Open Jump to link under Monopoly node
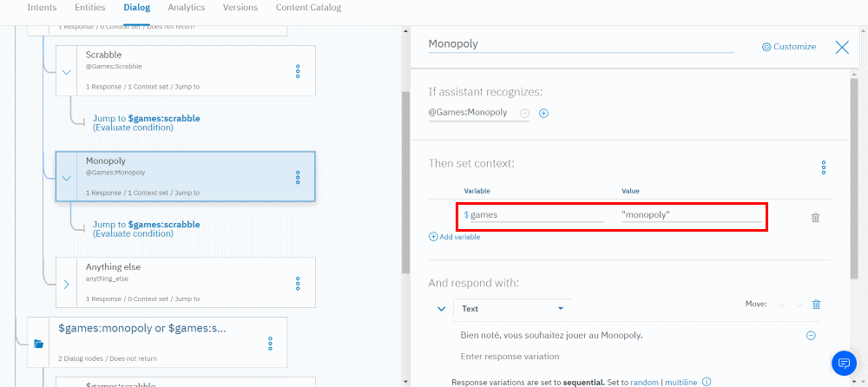868x387 pixels. (x=146, y=229)
